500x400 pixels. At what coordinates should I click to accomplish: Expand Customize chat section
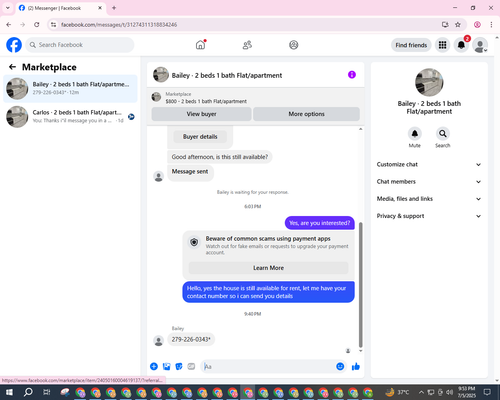tap(429, 164)
